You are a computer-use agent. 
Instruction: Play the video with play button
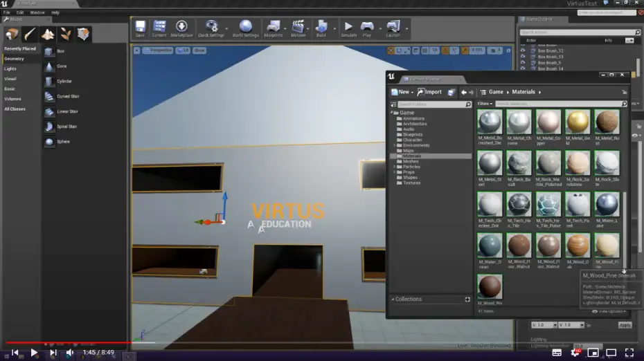[34, 353]
